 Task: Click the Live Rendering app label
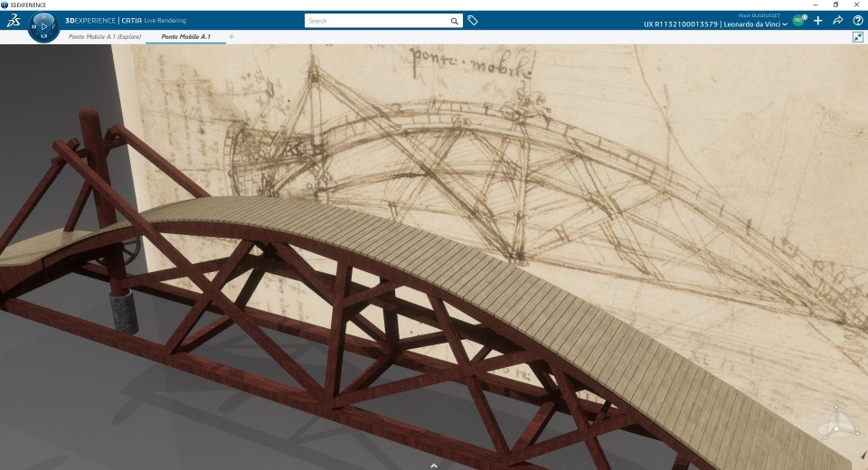tap(165, 21)
